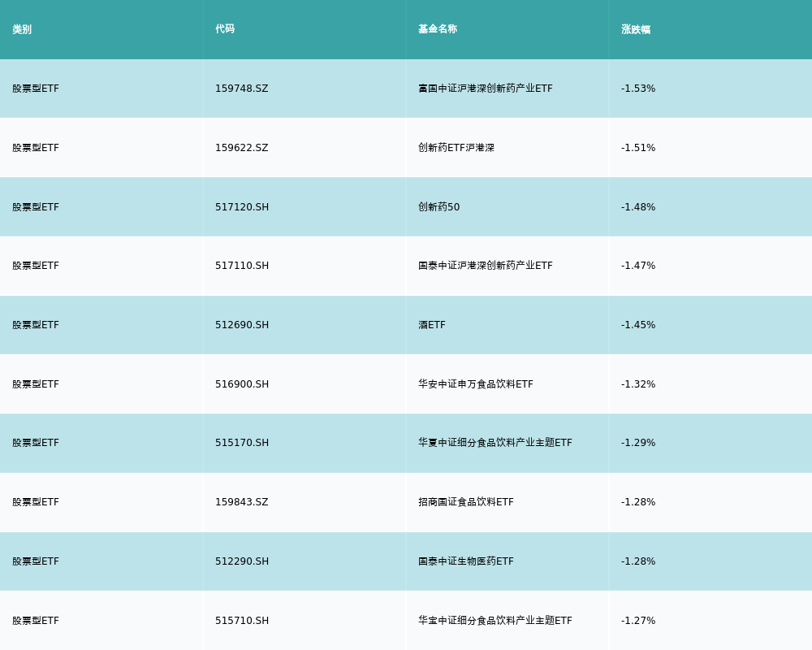Click 股票型ETF in the 515170.SH row
The image size is (812, 650).
point(36,443)
